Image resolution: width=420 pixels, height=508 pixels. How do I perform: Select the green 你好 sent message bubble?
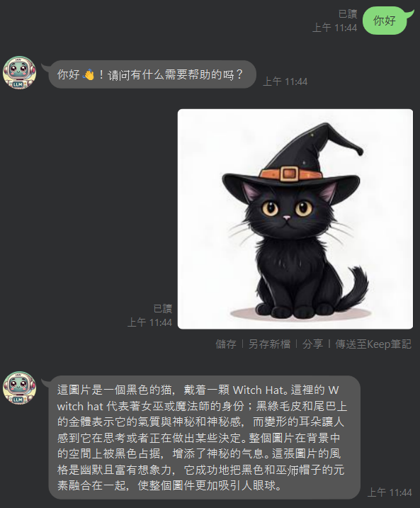click(386, 21)
